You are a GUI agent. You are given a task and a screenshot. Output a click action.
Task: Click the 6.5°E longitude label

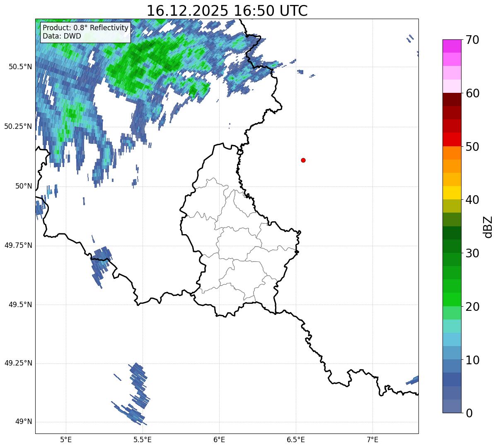[296, 439]
